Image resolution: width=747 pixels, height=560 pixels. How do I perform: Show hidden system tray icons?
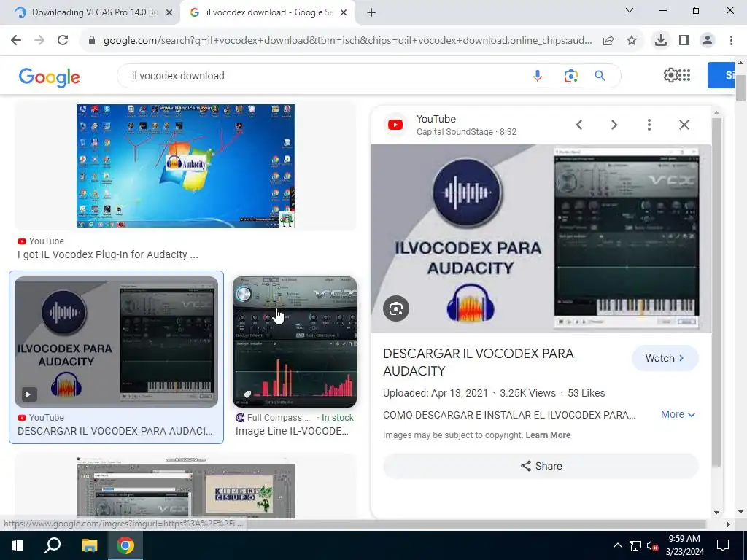coord(617,545)
